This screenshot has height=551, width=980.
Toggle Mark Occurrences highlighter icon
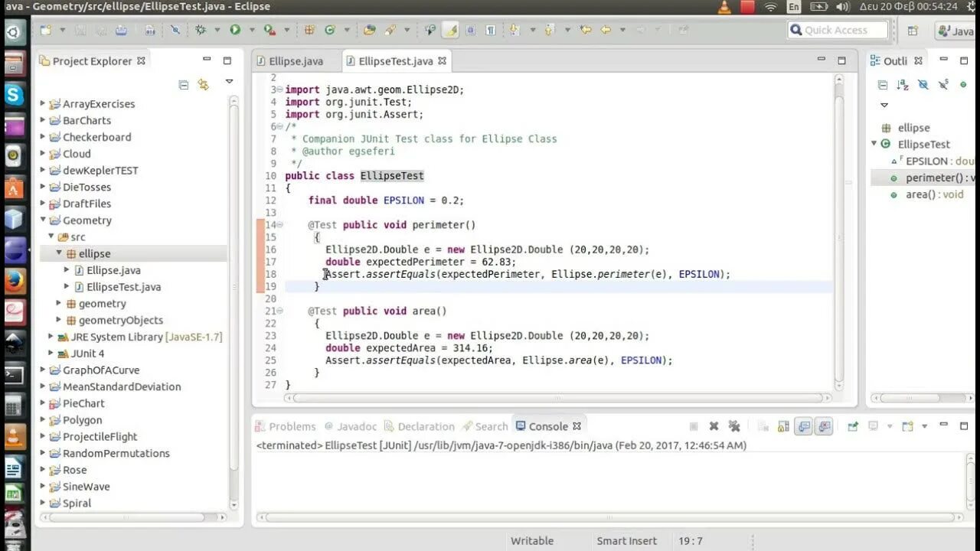coord(451,30)
